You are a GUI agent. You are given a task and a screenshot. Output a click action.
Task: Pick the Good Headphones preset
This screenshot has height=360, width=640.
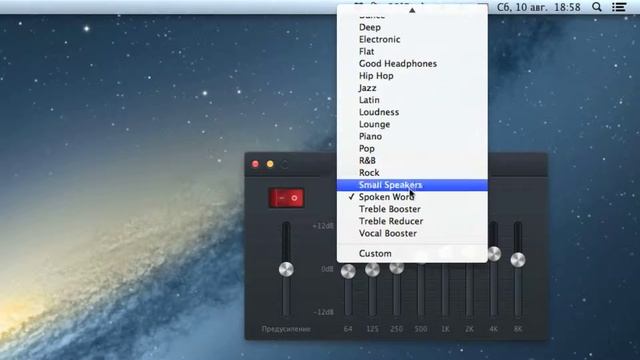point(412,64)
